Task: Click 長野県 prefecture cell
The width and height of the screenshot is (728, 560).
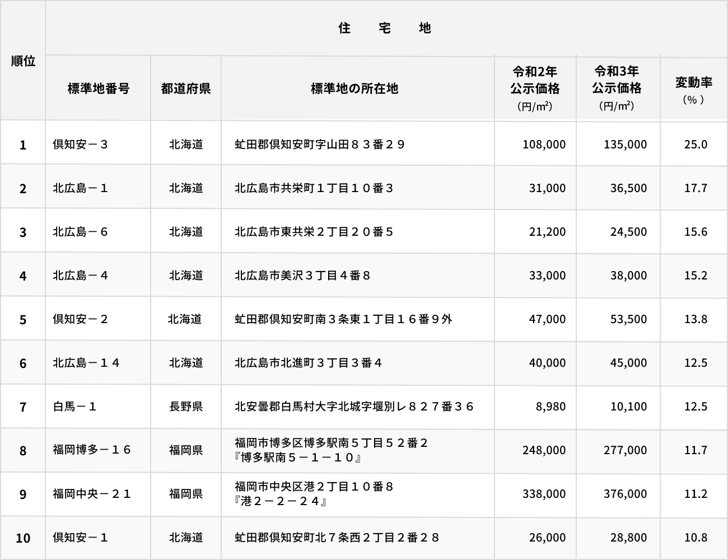Action: click(186, 407)
